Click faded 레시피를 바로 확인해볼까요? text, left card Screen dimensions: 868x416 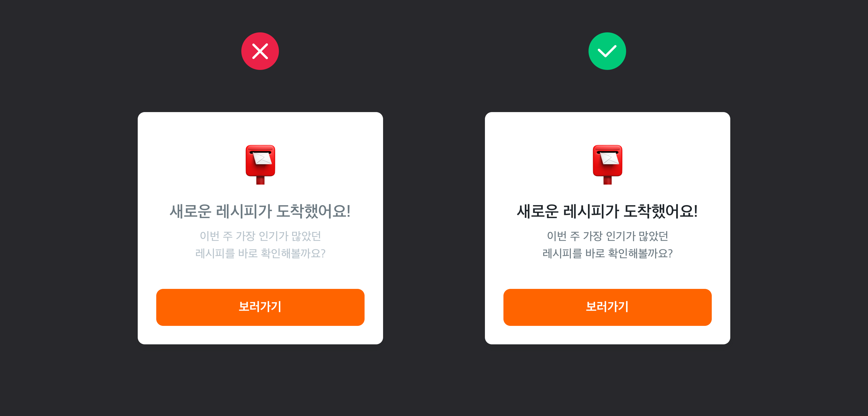(260, 253)
